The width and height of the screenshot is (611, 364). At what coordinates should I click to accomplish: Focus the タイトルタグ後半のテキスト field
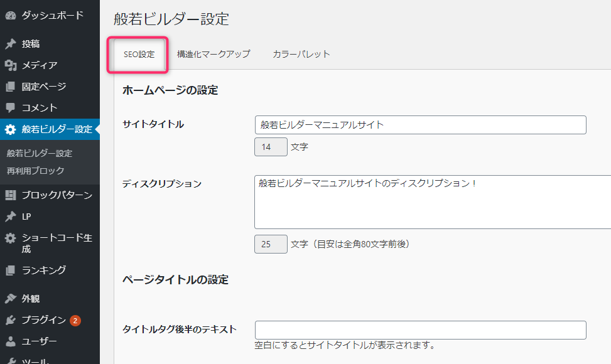[421, 330]
